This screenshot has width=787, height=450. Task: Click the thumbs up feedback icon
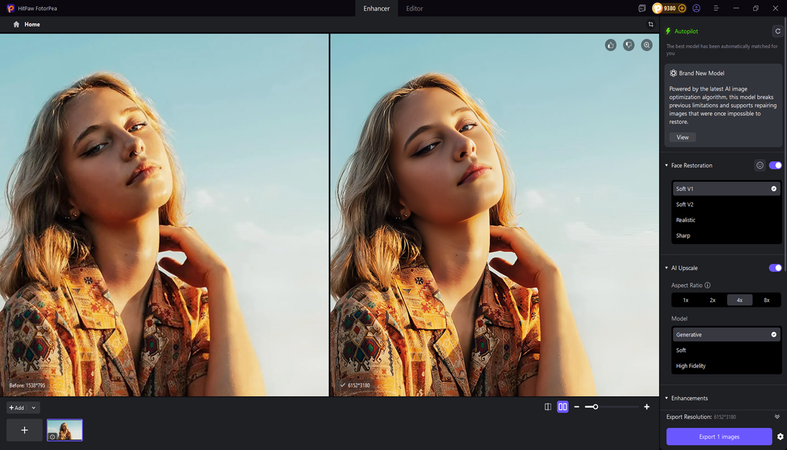(611, 45)
